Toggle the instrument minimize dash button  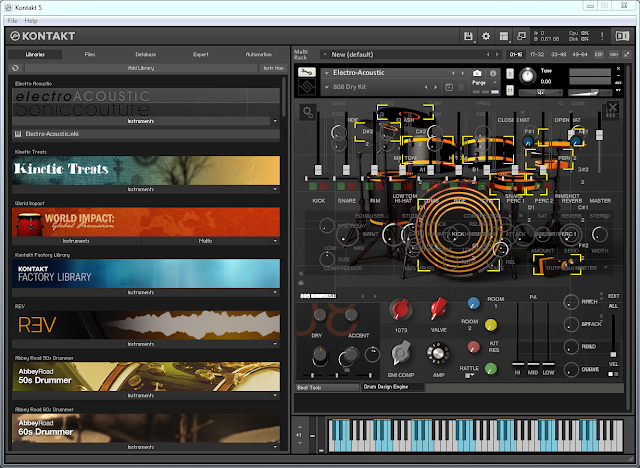(618, 76)
